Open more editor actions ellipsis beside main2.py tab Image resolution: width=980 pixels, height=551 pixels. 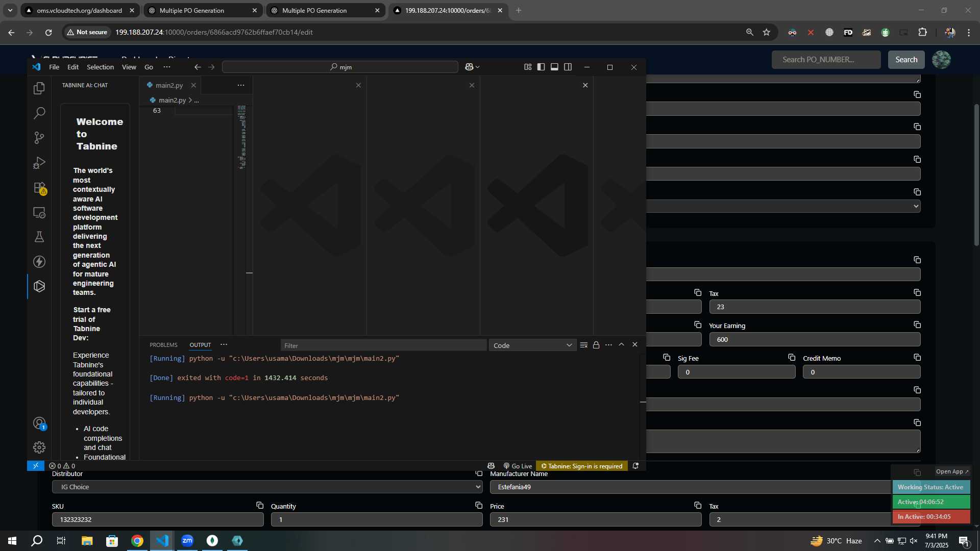241,85
